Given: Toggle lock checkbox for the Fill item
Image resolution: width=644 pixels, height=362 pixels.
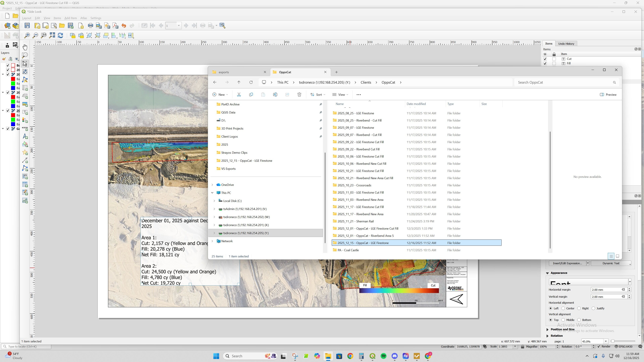Looking at the screenshot, I should click(x=554, y=64).
